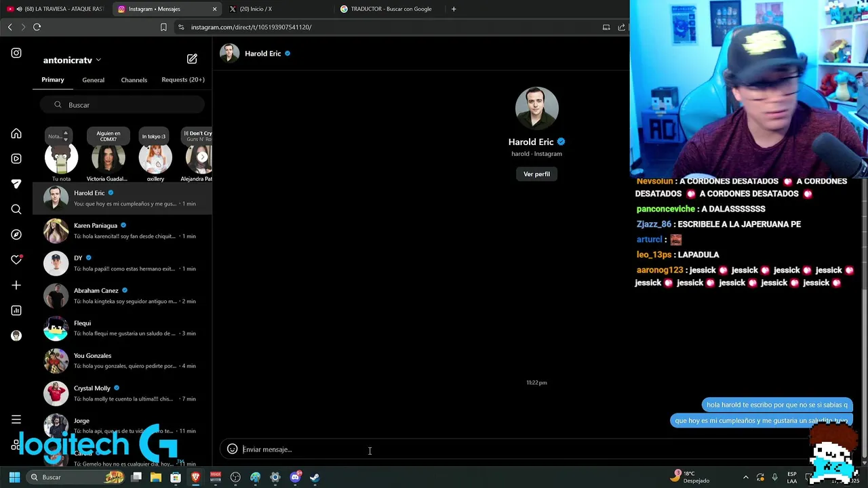Viewport: 868px width, 488px height.
Task: Open Microsoft Store from taskbar
Action: (x=176, y=477)
